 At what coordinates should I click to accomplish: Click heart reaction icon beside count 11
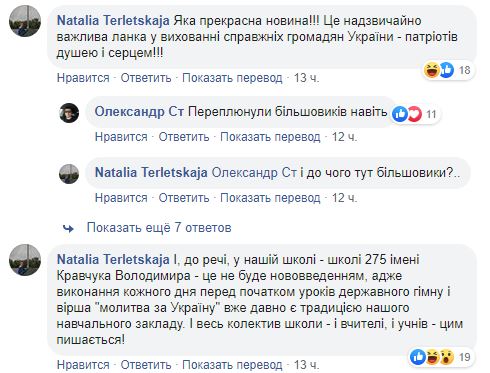[414, 114]
